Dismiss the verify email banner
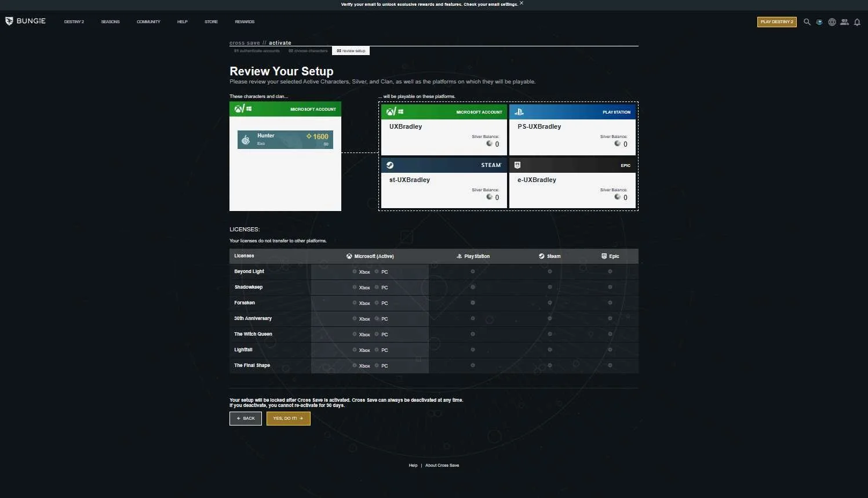The image size is (868, 498). (x=521, y=3)
